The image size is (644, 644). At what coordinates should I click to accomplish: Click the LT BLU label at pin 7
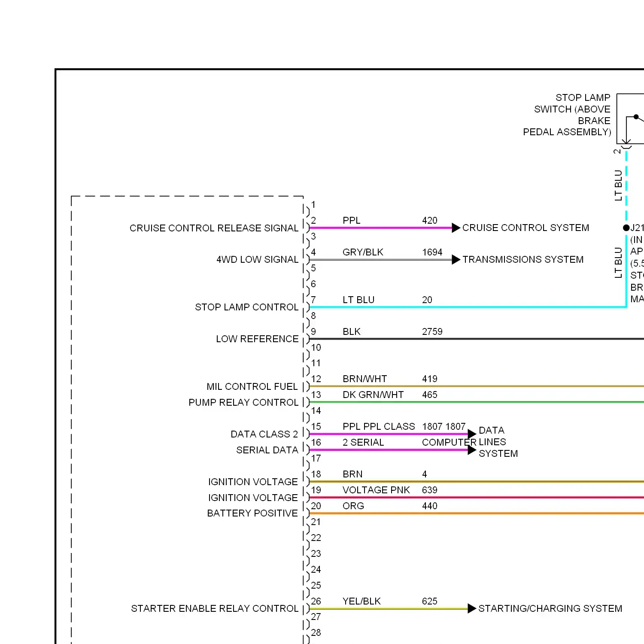358,300
